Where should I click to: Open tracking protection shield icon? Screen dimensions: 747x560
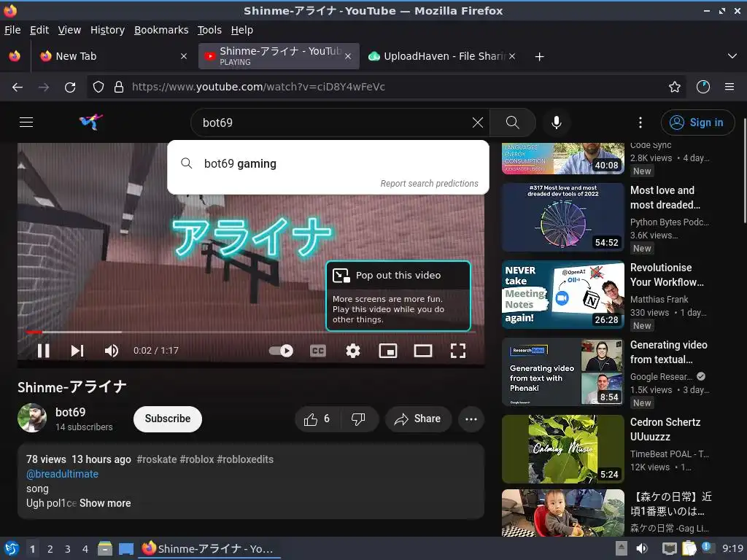coord(98,87)
